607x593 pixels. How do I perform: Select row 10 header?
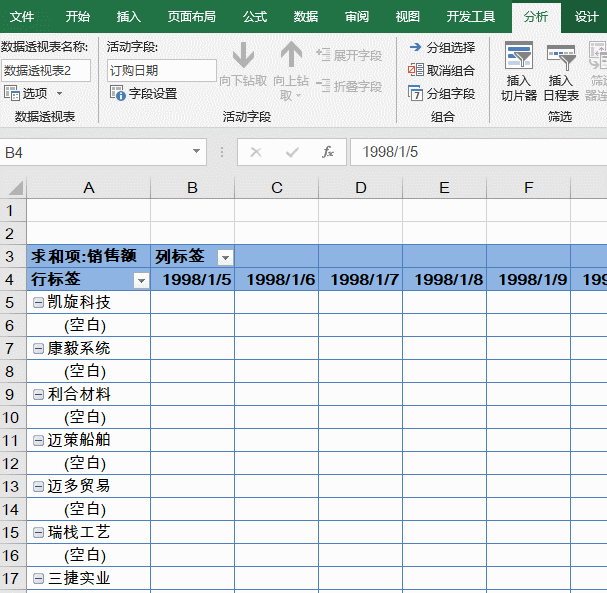13,418
